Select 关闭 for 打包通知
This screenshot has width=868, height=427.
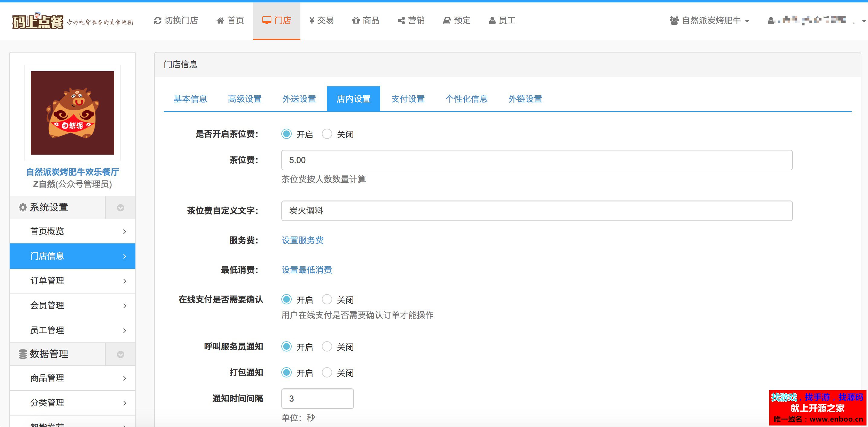click(327, 372)
